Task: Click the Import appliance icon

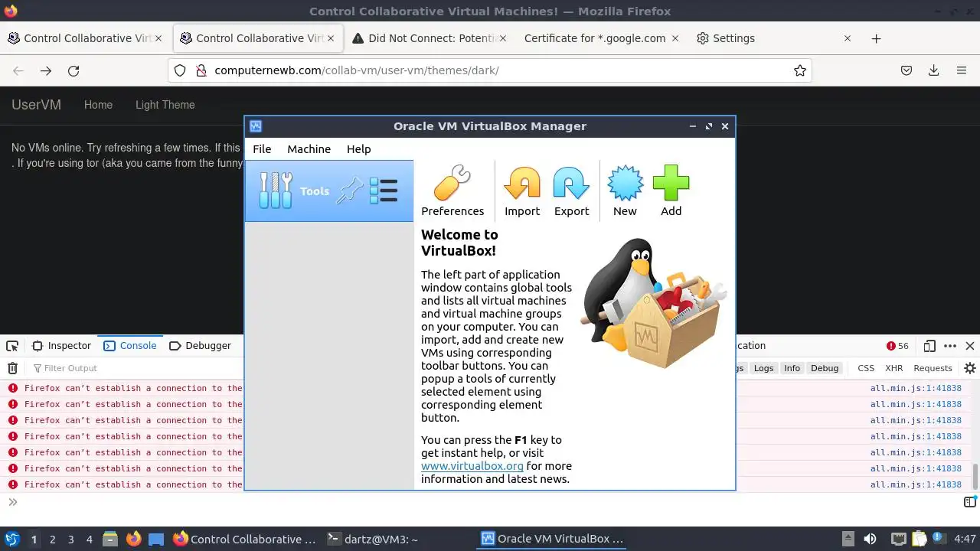Action: coord(522,191)
